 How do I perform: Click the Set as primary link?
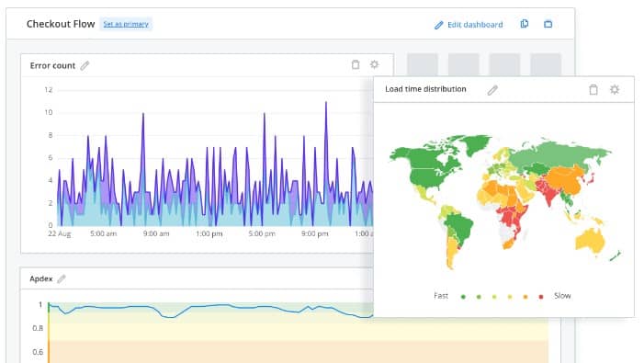coord(126,24)
